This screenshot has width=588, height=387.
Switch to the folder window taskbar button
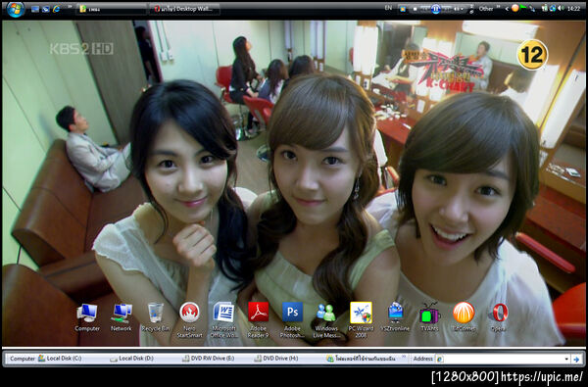coord(112,9)
